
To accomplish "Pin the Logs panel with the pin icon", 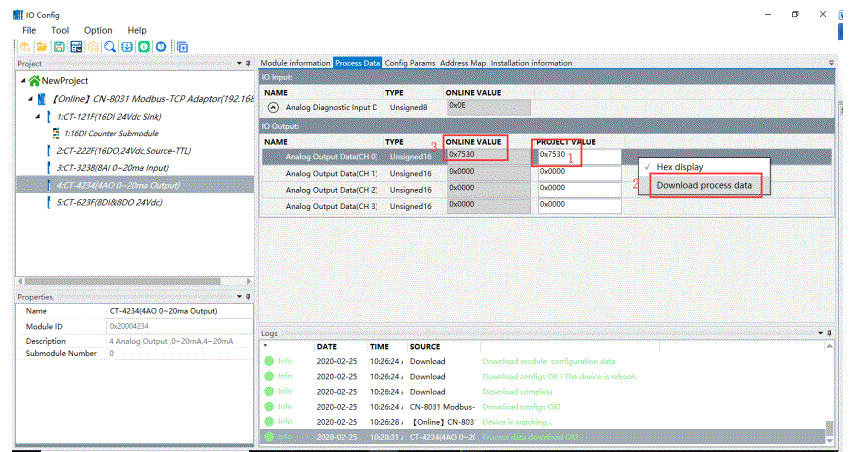I will coord(829,333).
